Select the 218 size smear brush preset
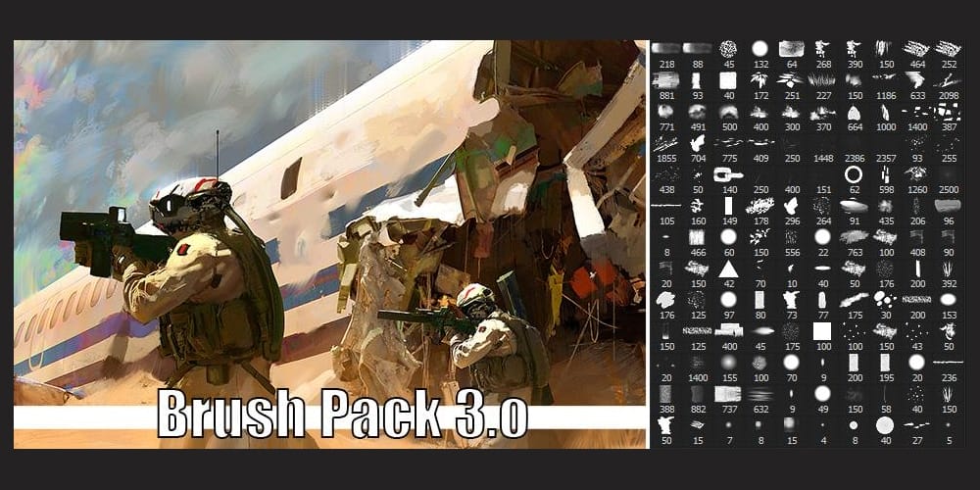The image size is (980, 490). tap(665, 48)
